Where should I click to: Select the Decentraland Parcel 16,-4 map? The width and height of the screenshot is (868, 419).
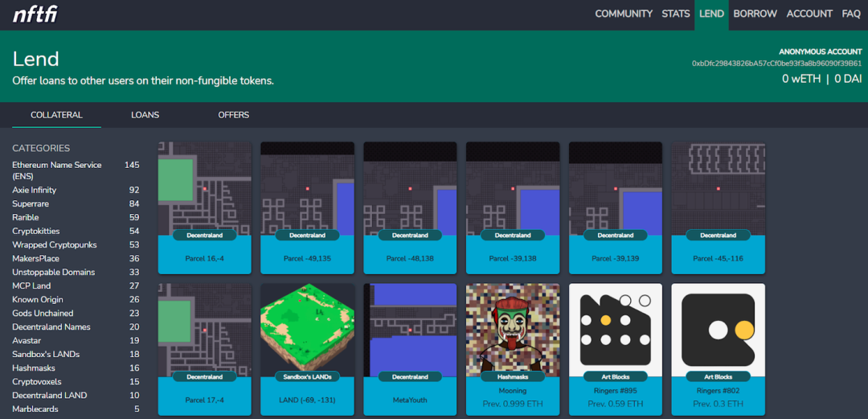pos(205,188)
